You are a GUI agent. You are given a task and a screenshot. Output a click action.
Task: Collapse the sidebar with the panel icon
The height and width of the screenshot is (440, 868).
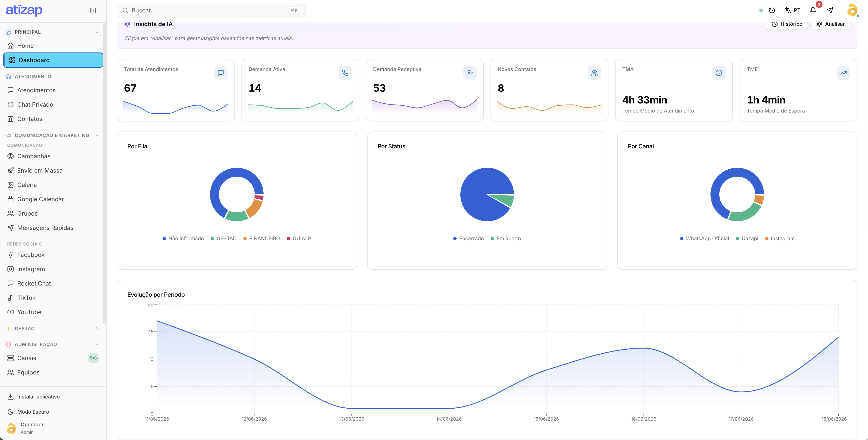[x=93, y=11]
